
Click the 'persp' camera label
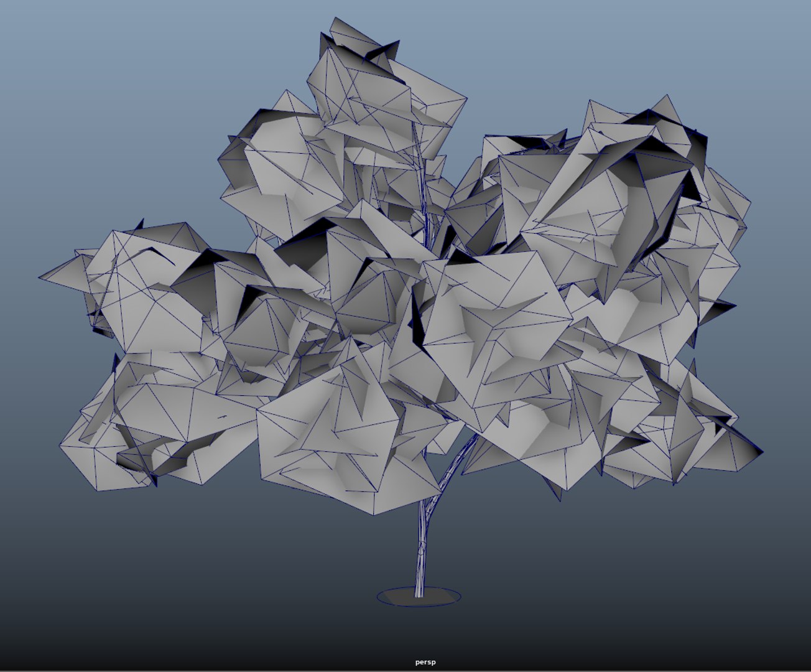click(425, 662)
